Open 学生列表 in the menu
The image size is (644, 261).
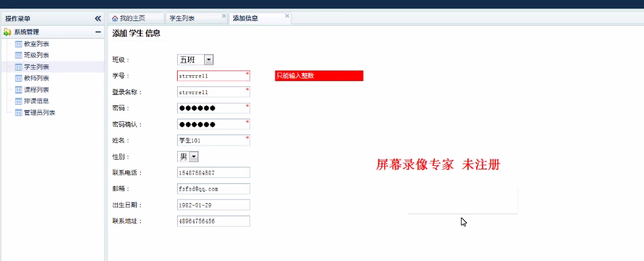(37, 67)
